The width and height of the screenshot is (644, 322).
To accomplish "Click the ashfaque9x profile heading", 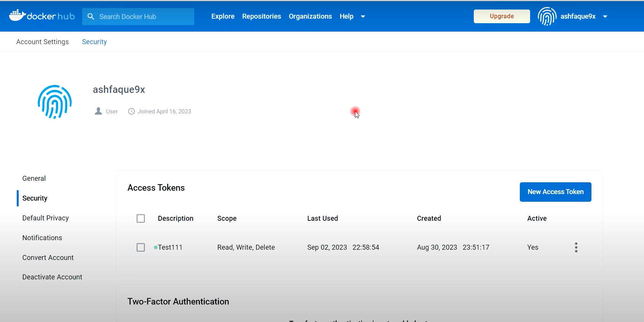I will [119, 89].
